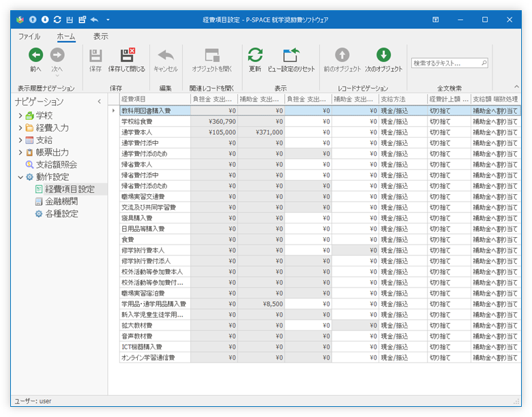
Task: Click the 支給額 端数処理 column header
Action: click(495, 99)
